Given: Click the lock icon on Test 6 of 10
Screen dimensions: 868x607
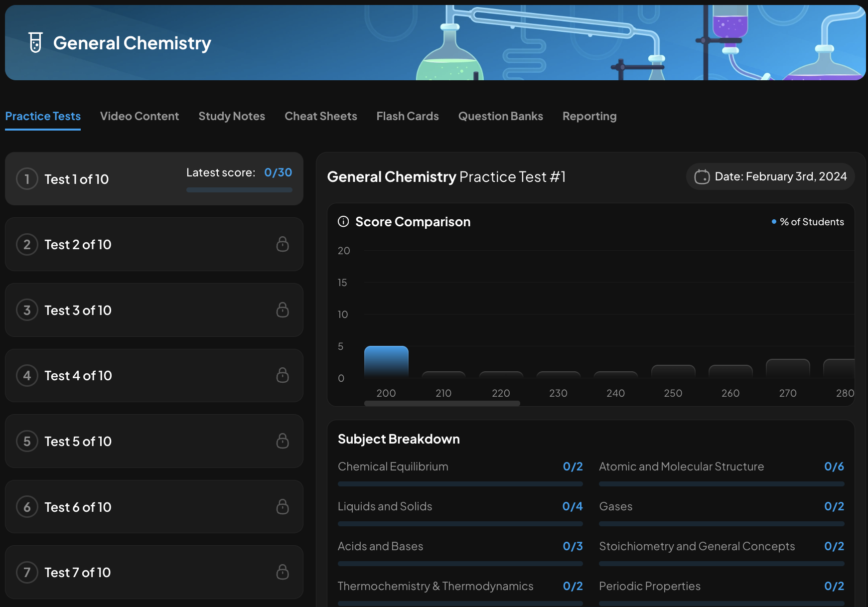Looking at the screenshot, I should coord(283,507).
